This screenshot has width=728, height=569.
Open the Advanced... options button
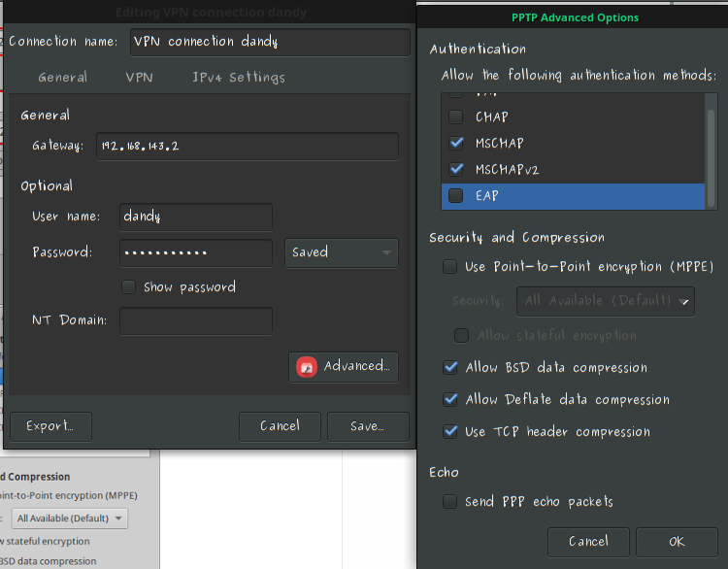point(344,367)
